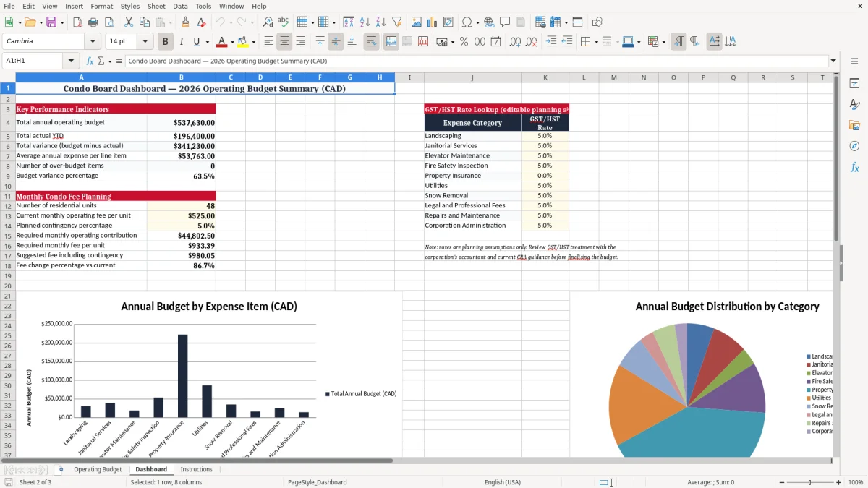Screen dimensions: 868x488
Task: Toggle print preview icon
Action: (108, 22)
